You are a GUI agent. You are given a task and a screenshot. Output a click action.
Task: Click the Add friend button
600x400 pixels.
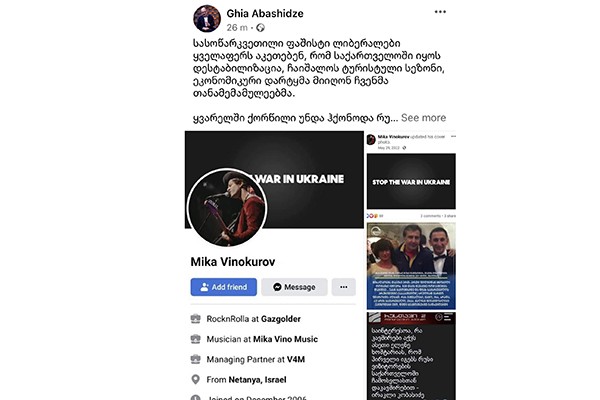223,287
